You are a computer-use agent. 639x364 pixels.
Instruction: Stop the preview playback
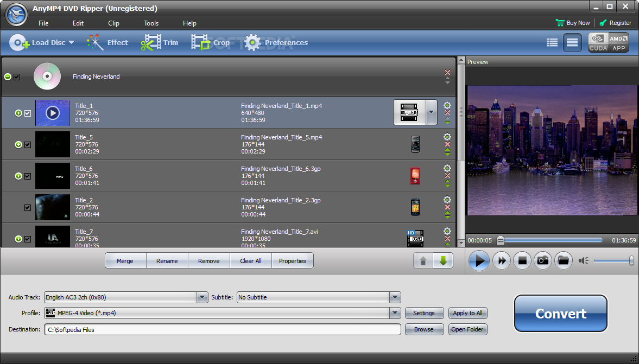(522, 260)
